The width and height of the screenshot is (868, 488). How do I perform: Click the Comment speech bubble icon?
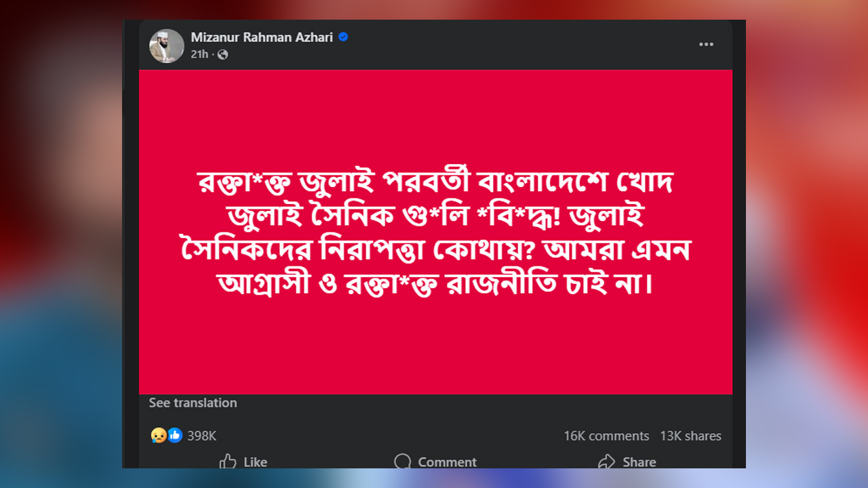click(403, 461)
